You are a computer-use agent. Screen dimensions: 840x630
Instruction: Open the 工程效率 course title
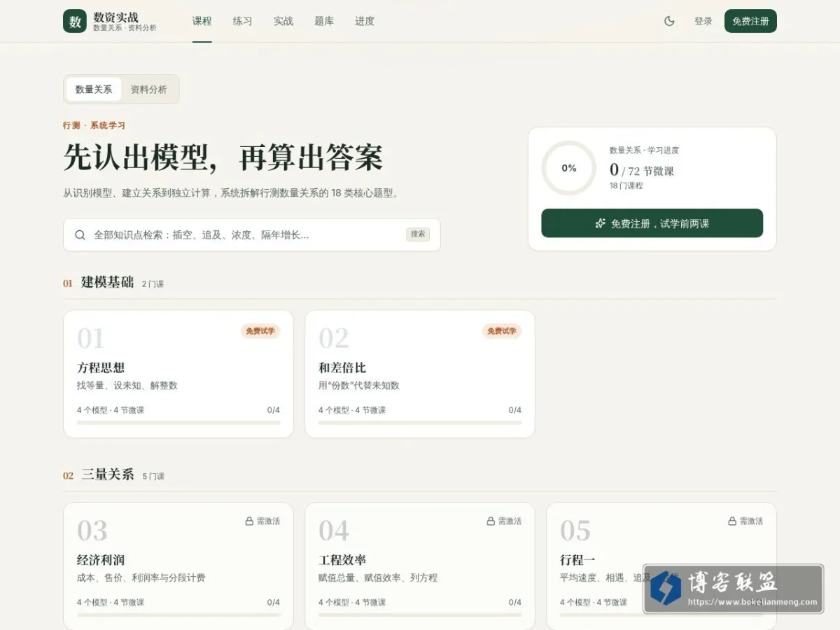[342, 560]
